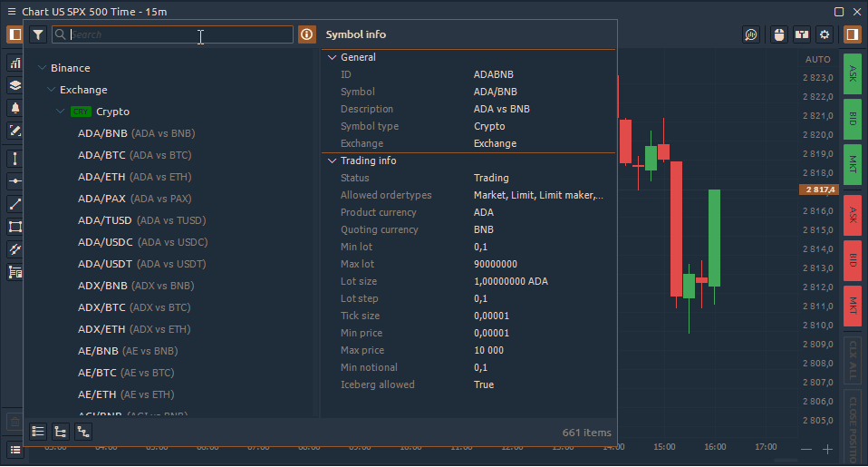868x467 pixels.
Task: Click the 661 items counter
Action: (x=587, y=433)
